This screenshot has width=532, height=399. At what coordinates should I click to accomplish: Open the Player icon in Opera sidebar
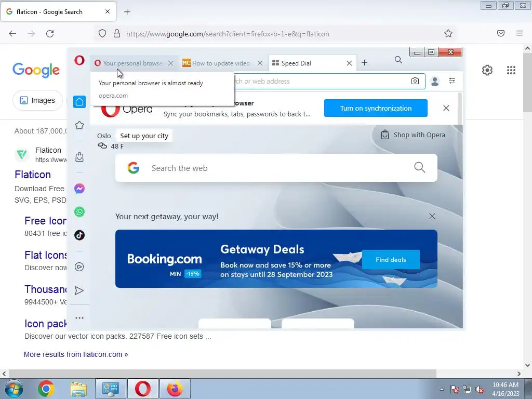pos(79,267)
